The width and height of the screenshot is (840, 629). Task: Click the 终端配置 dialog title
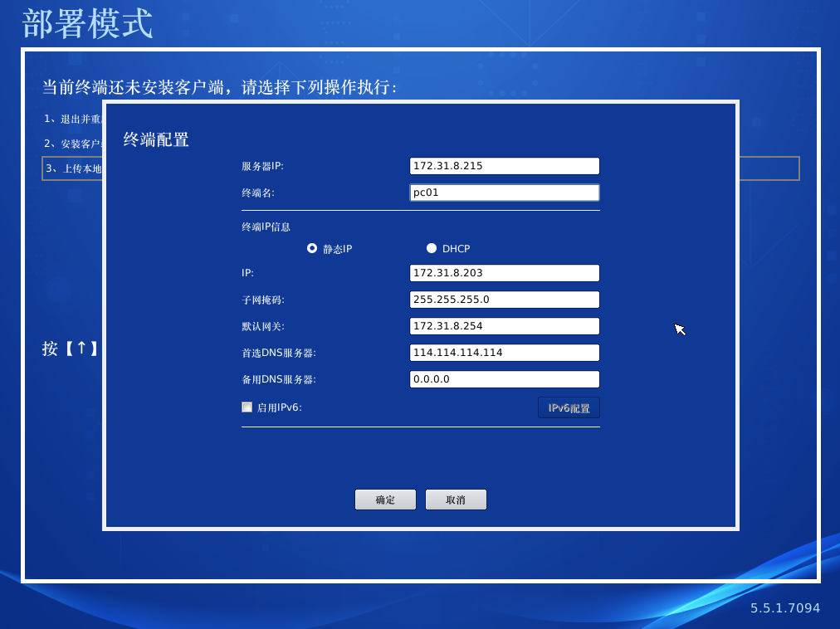[x=156, y=139]
